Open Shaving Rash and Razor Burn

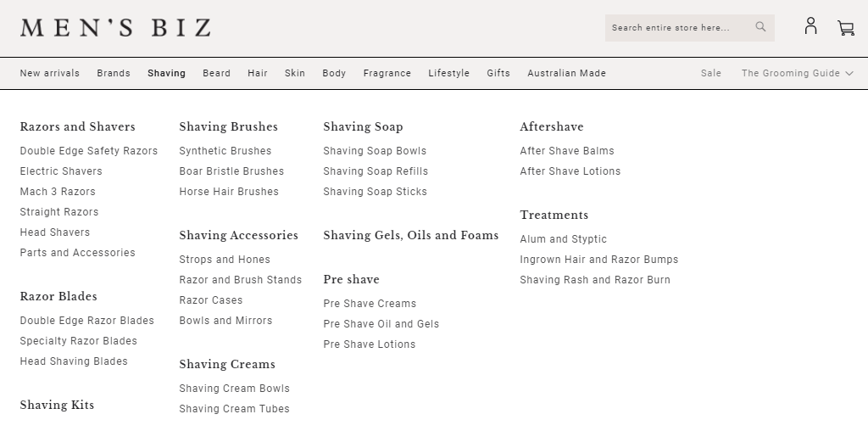pos(595,280)
